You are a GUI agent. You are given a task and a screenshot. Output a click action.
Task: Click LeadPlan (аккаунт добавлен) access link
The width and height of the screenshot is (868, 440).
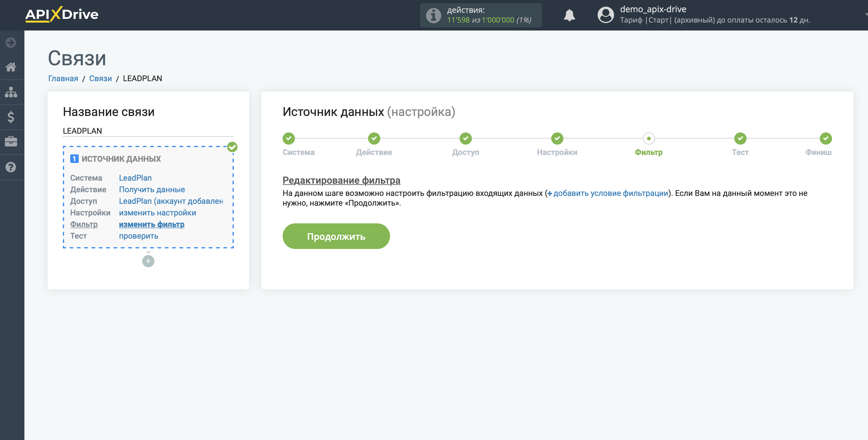(171, 201)
